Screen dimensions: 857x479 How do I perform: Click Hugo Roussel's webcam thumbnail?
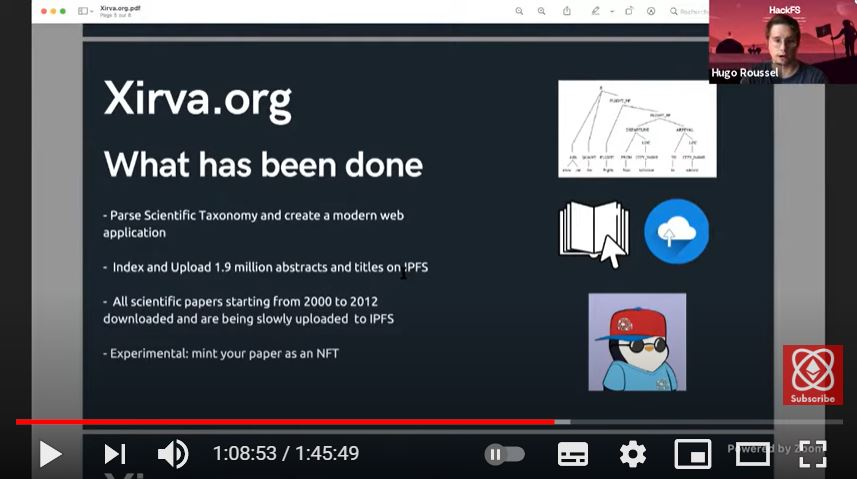(x=783, y=42)
